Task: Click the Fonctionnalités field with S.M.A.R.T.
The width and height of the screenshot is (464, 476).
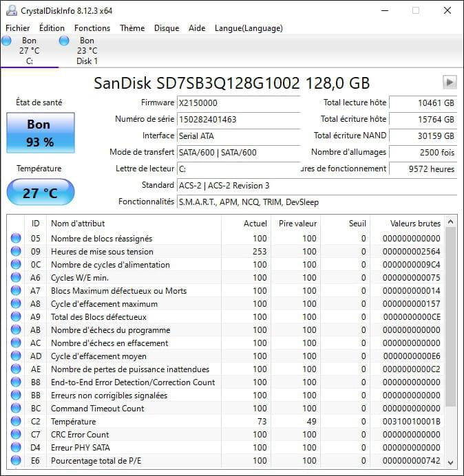Action: [317, 202]
